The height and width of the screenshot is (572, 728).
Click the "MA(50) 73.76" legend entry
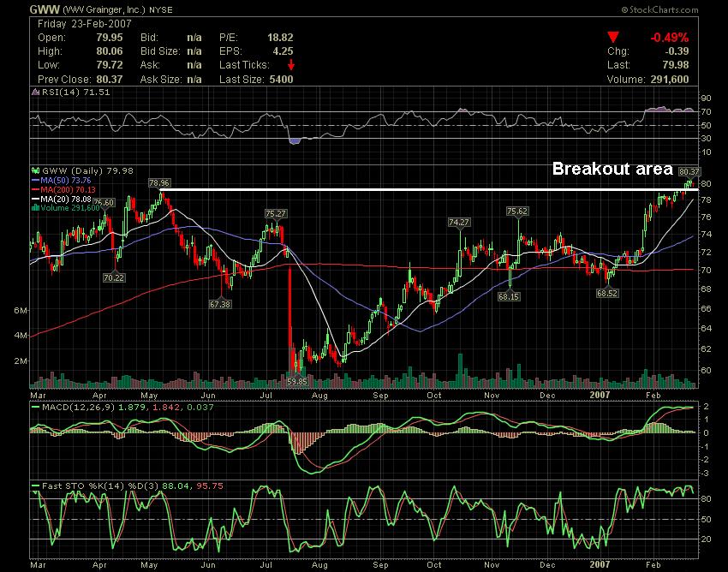(x=65, y=180)
